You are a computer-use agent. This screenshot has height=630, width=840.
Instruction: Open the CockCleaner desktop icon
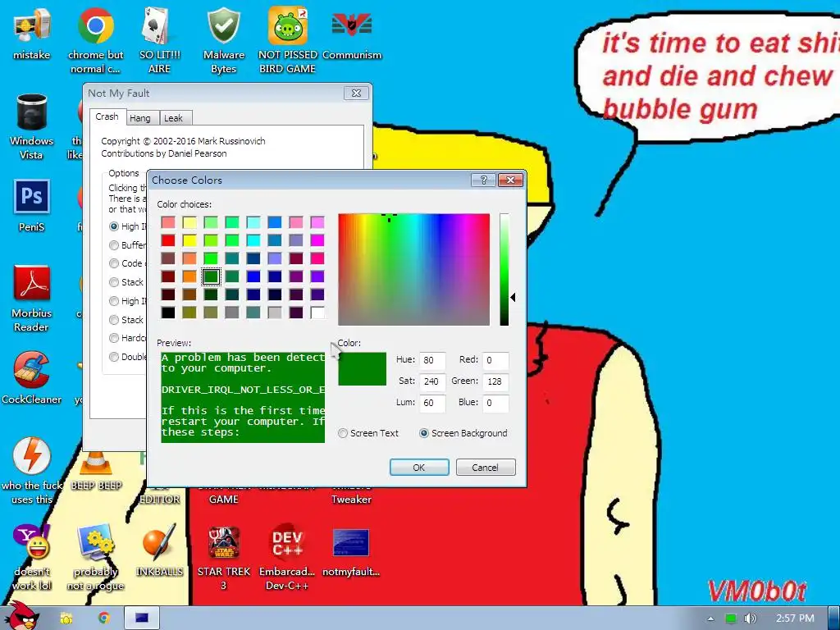(32, 377)
